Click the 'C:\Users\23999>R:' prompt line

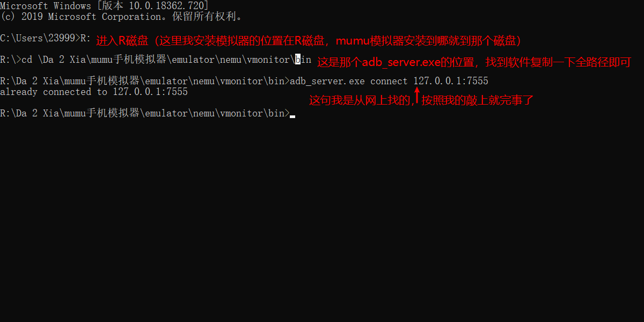(x=46, y=38)
